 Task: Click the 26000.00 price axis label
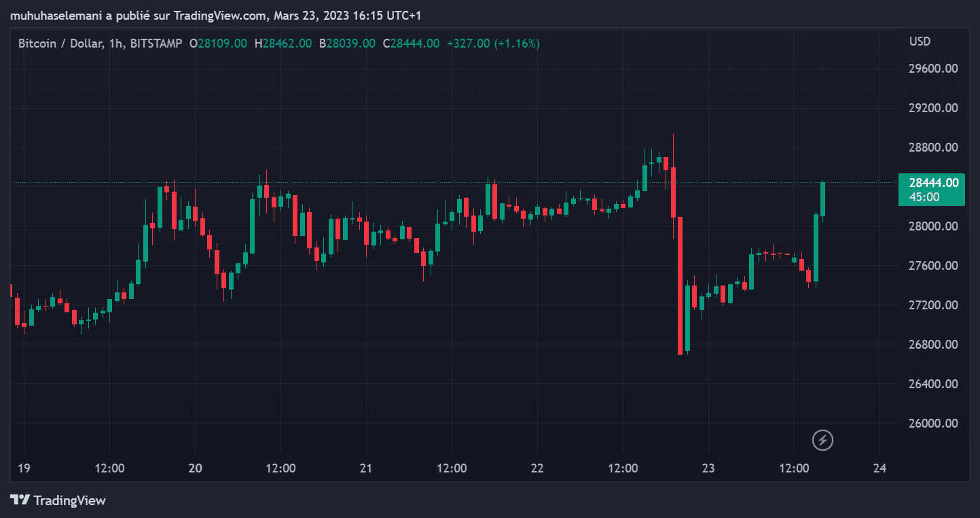coord(934,423)
